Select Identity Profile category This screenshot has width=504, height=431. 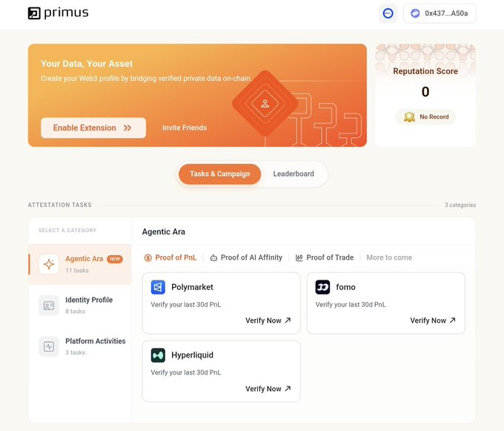tap(80, 305)
